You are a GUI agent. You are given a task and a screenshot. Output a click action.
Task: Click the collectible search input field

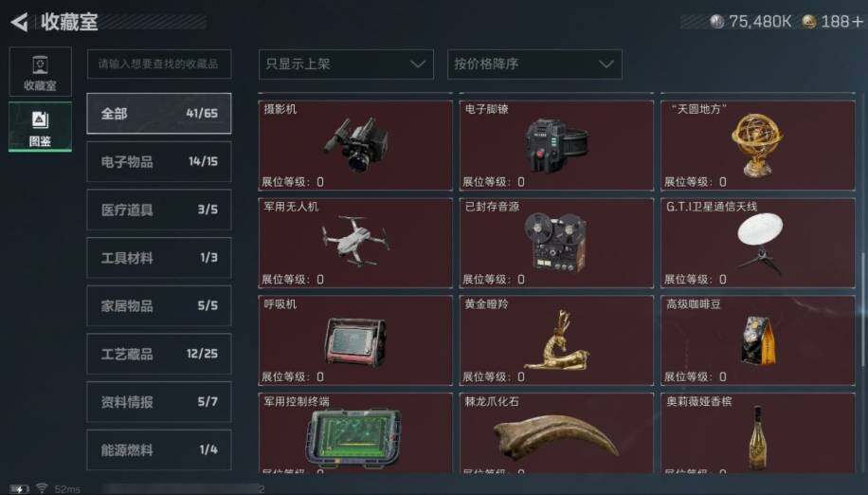(x=159, y=64)
